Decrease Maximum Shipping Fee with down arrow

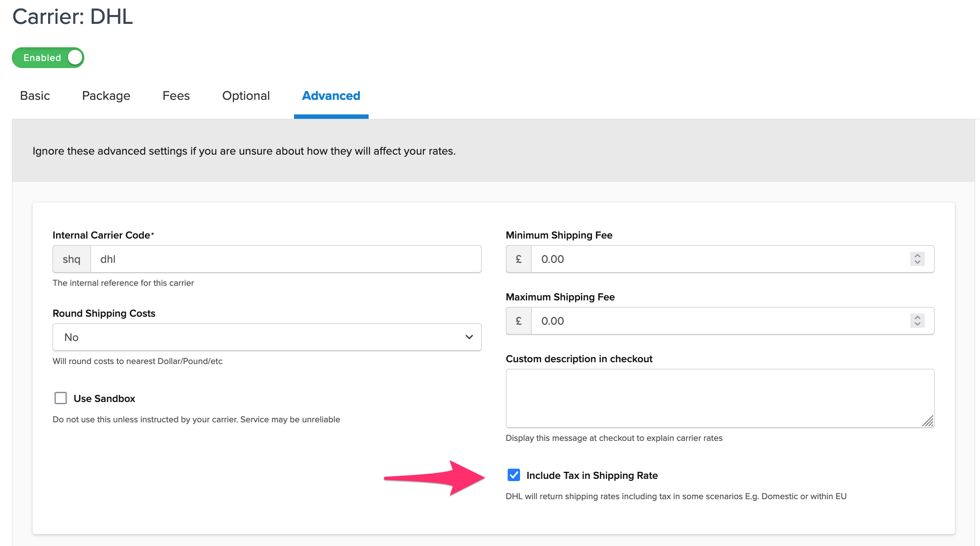point(917,324)
